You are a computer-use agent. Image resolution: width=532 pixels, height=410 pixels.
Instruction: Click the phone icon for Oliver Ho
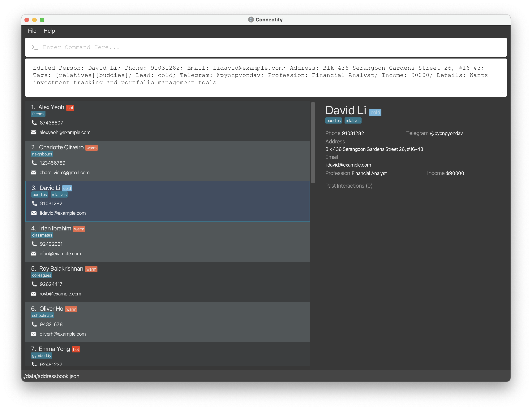(x=34, y=324)
